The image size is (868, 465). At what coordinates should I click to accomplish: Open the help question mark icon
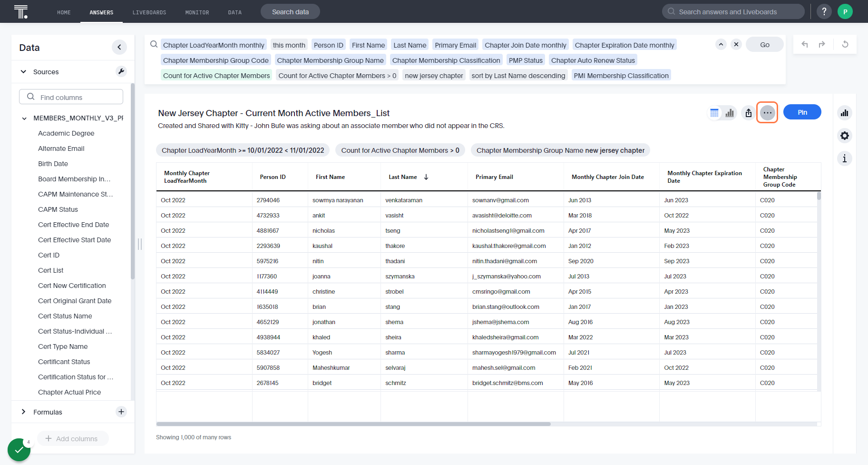(824, 11)
